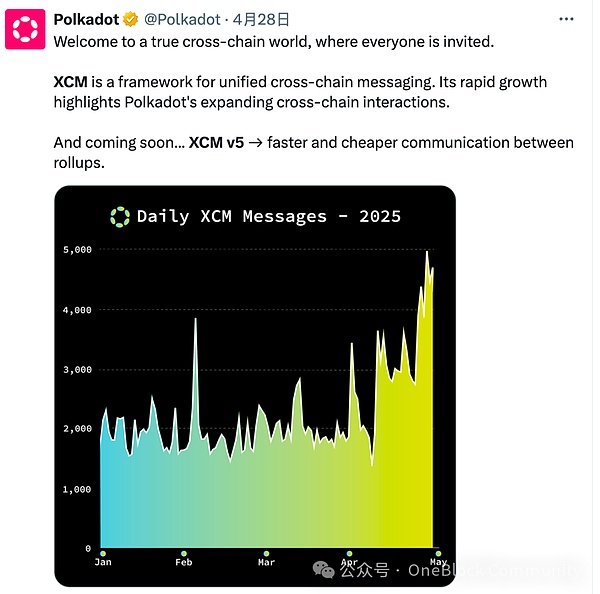
Task: Open the Daily XCM Messages chart image
Action: [255, 400]
